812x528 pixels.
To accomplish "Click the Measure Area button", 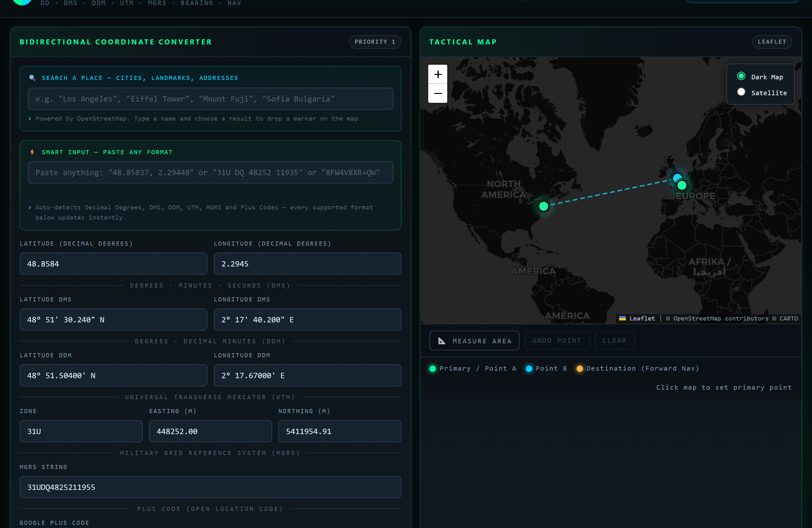I will coord(474,340).
